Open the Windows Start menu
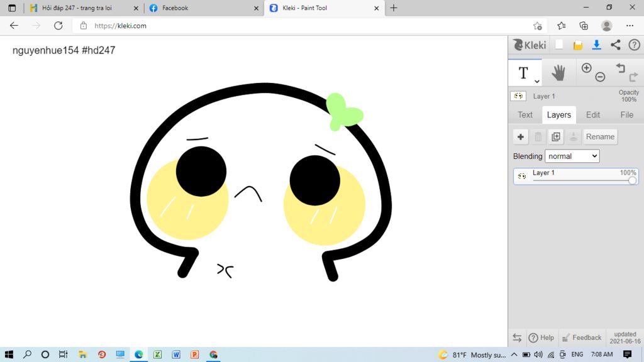This screenshot has width=644, height=362. [x=9, y=354]
